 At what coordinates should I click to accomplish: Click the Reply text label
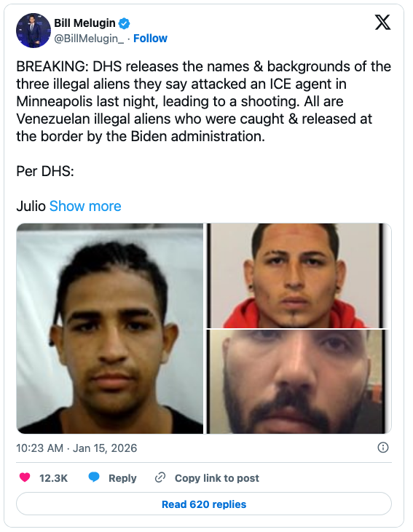[x=122, y=478]
